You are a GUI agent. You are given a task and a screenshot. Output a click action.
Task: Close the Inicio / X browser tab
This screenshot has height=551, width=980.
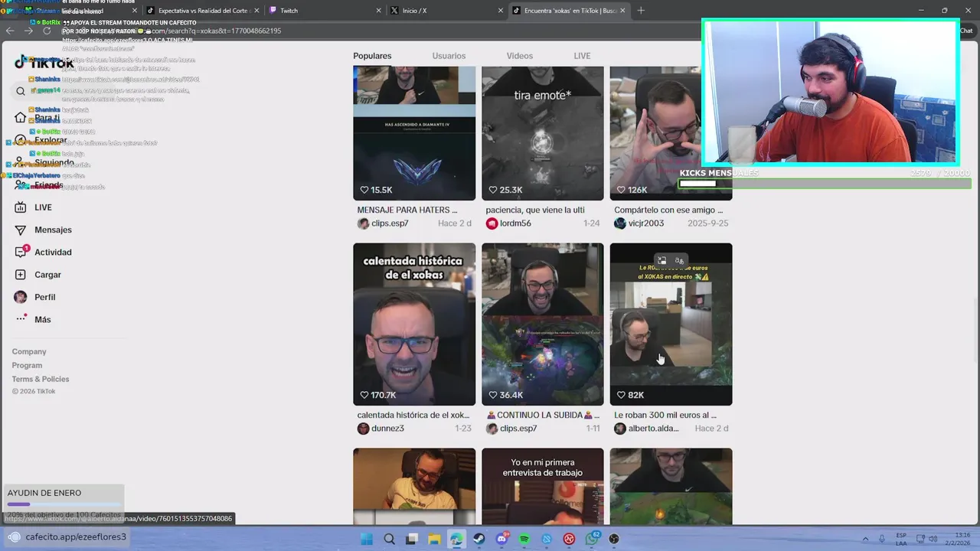[500, 11]
